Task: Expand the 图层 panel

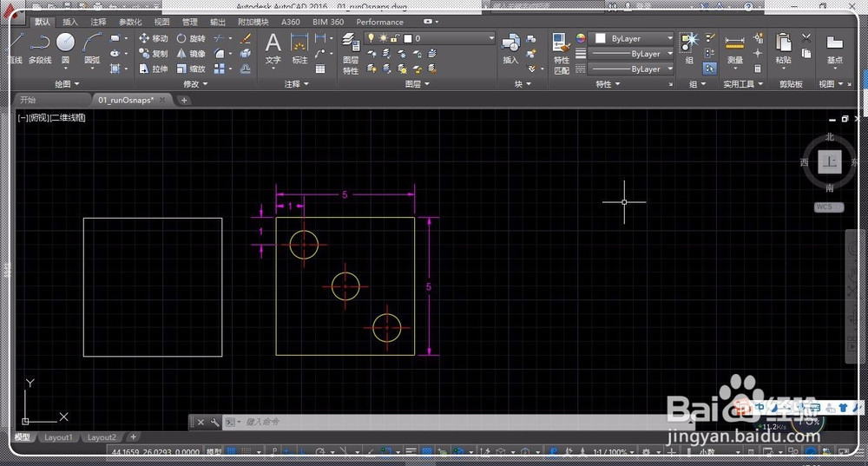Action: click(417, 84)
